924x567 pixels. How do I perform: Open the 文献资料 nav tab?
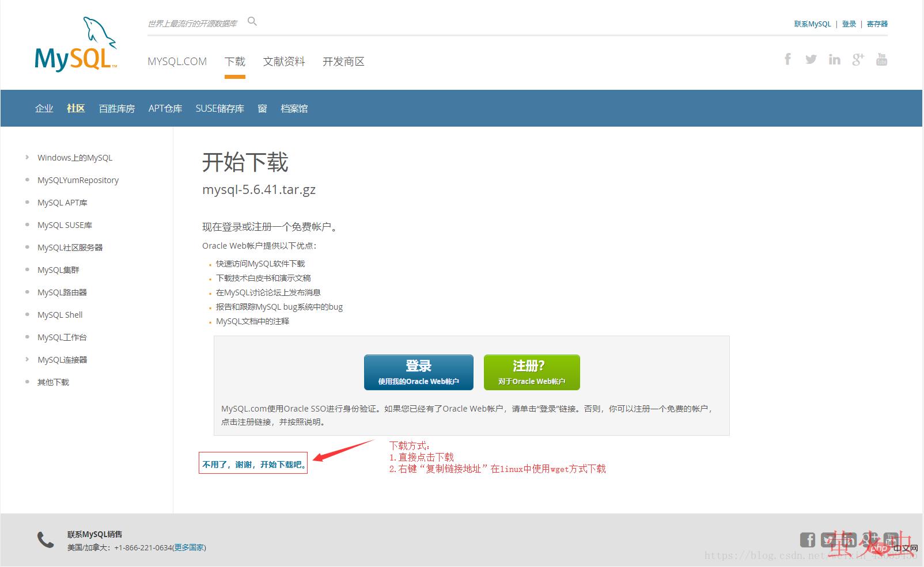(x=284, y=62)
